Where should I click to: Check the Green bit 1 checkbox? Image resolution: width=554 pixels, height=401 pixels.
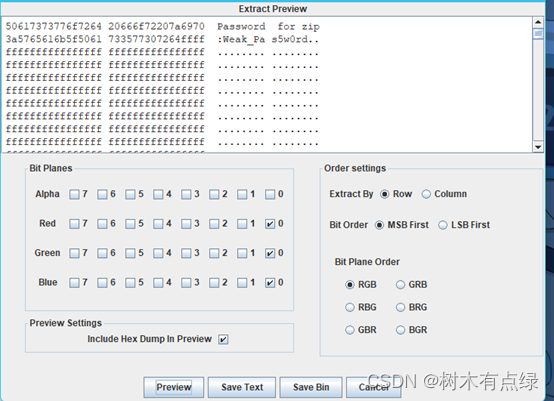point(242,253)
